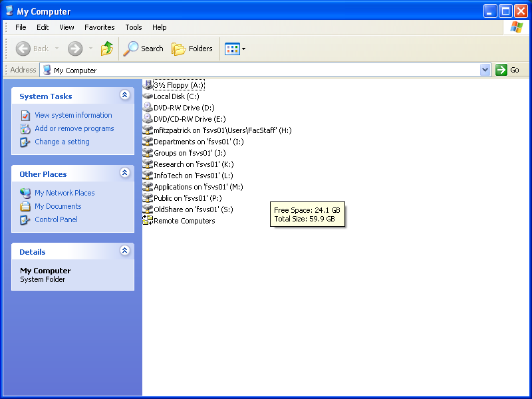Image resolution: width=532 pixels, height=399 pixels.
Task: Select the Local Disk (C:) icon
Action: click(x=148, y=96)
